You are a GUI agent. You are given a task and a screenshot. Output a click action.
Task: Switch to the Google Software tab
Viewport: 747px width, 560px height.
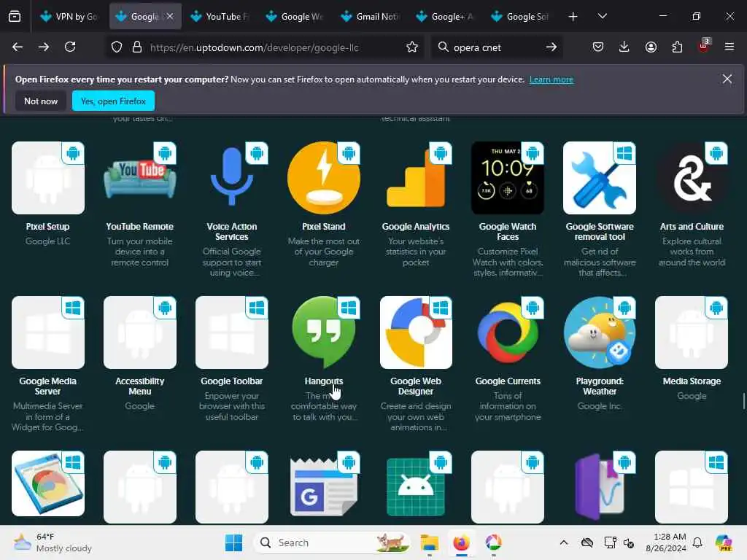(x=522, y=16)
